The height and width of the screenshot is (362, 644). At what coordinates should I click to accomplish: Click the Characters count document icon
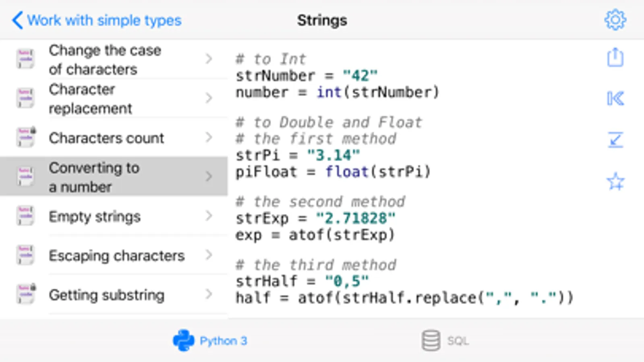(x=26, y=138)
